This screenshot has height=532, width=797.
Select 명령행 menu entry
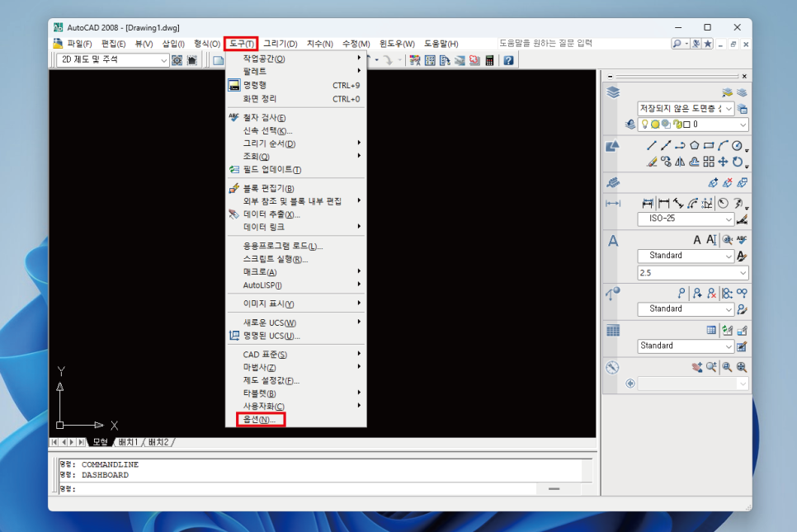296,85
